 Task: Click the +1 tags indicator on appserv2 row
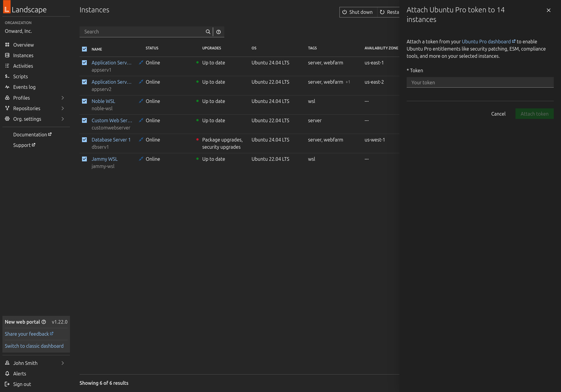[x=348, y=82]
